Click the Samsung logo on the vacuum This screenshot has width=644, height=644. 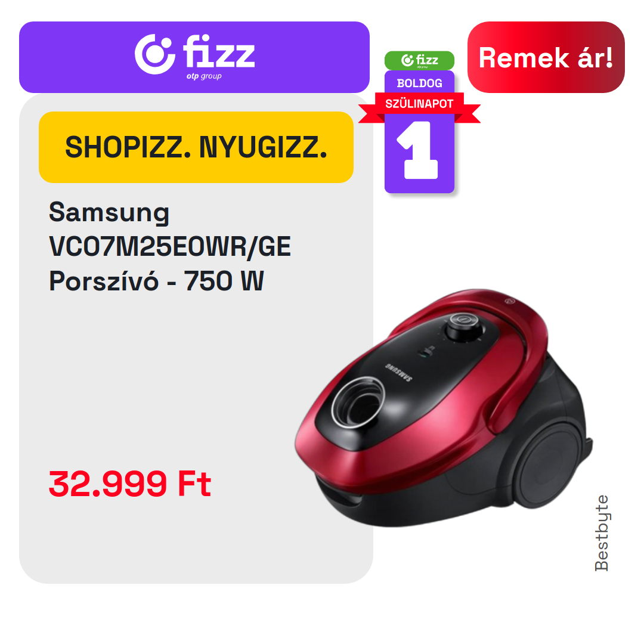pos(398,373)
